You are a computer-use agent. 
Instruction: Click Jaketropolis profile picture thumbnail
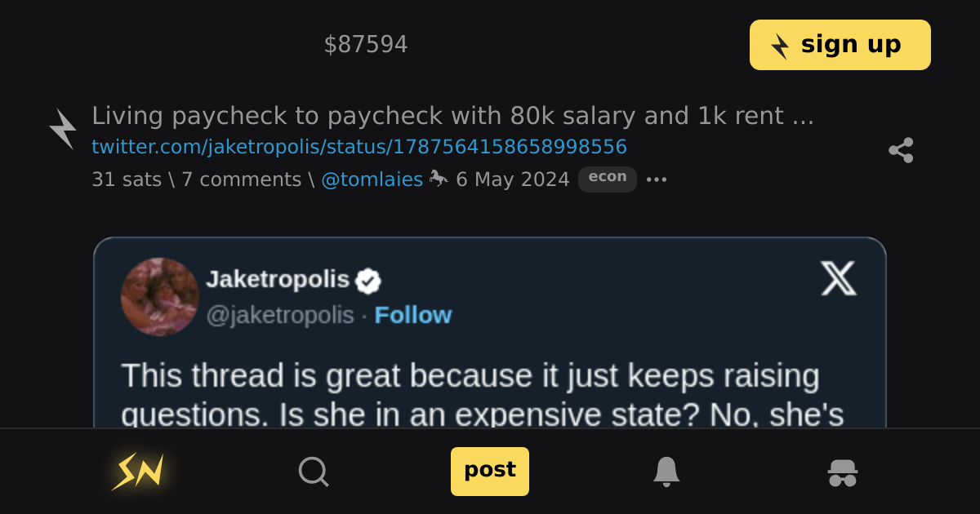160,297
